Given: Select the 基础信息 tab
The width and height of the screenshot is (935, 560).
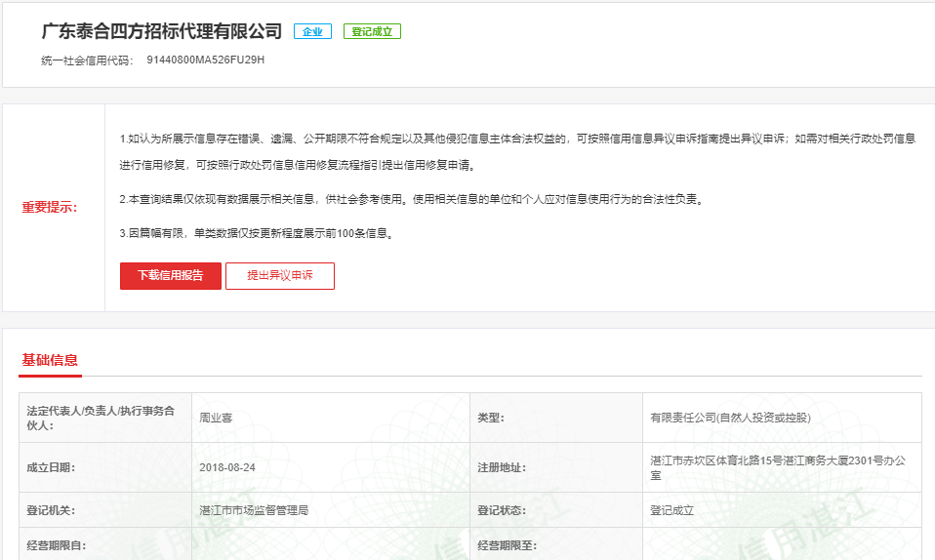Looking at the screenshot, I should click(x=50, y=360).
